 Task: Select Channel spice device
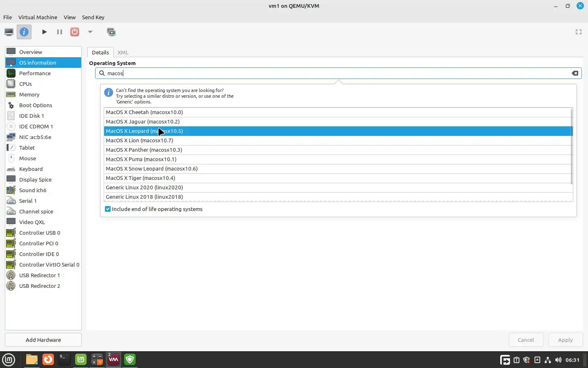(x=43, y=211)
